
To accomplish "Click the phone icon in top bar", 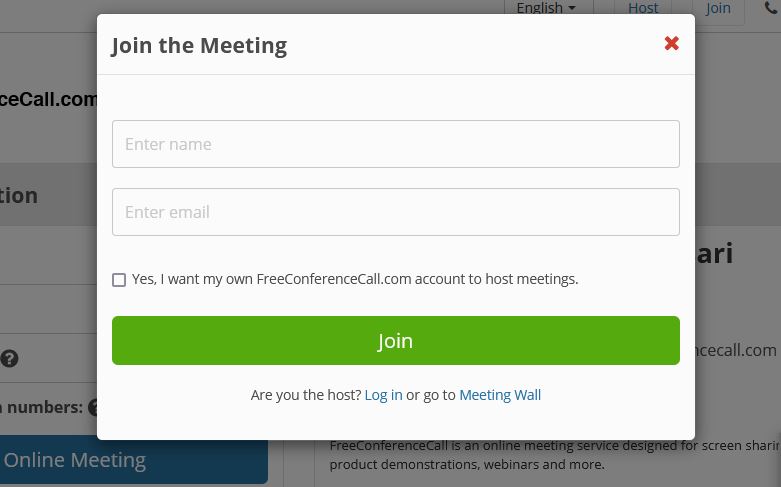I will point(772,7).
